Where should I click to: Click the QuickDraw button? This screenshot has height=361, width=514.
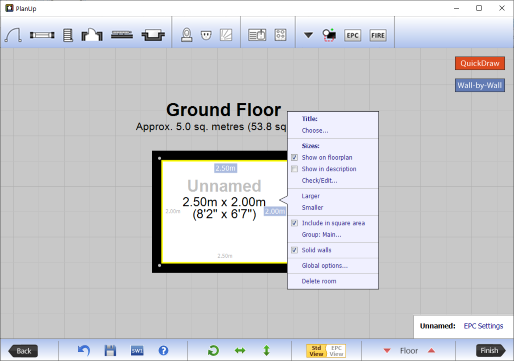[480, 63]
